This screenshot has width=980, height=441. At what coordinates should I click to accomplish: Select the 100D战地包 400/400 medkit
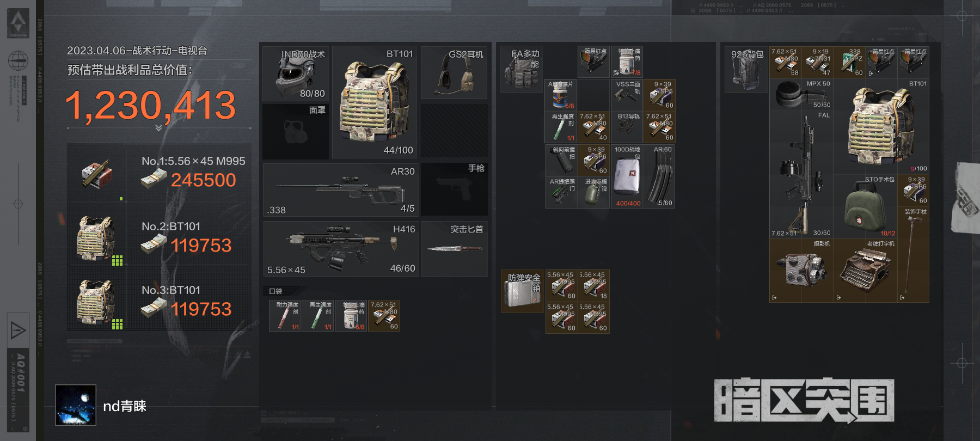(x=627, y=176)
